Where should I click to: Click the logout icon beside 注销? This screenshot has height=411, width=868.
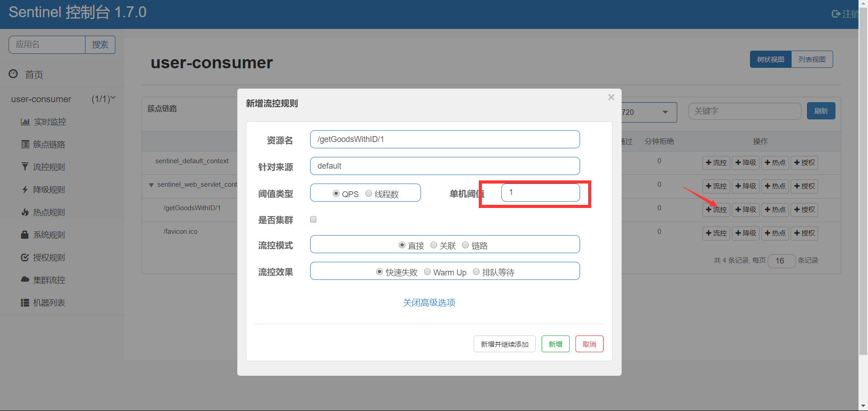(x=836, y=14)
